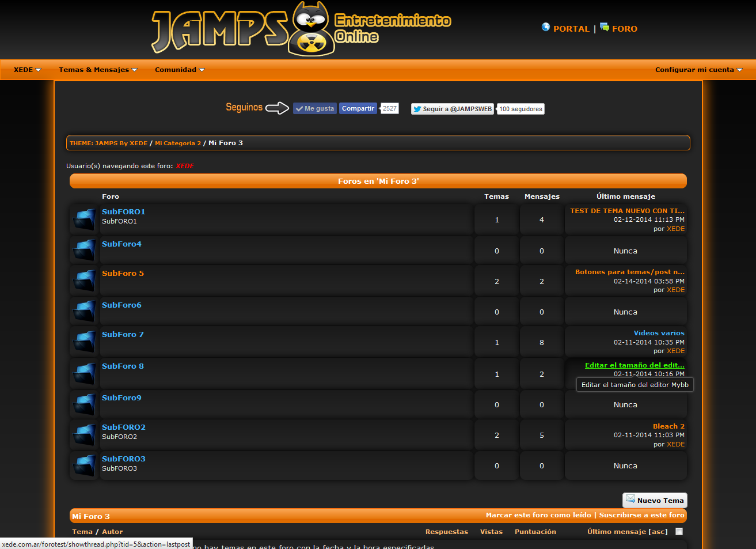Go to the PORTAL link
Image resolution: width=756 pixels, height=549 pixels.
[571, 29]
